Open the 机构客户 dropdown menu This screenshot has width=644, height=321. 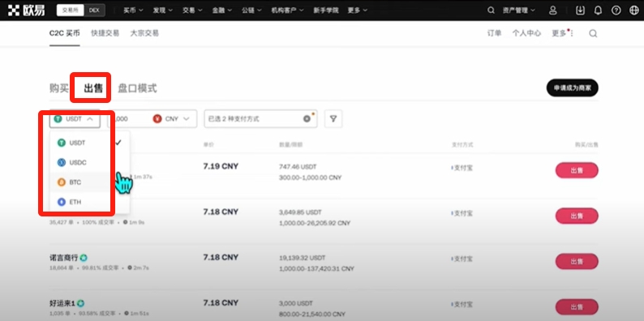click(287, 11)
